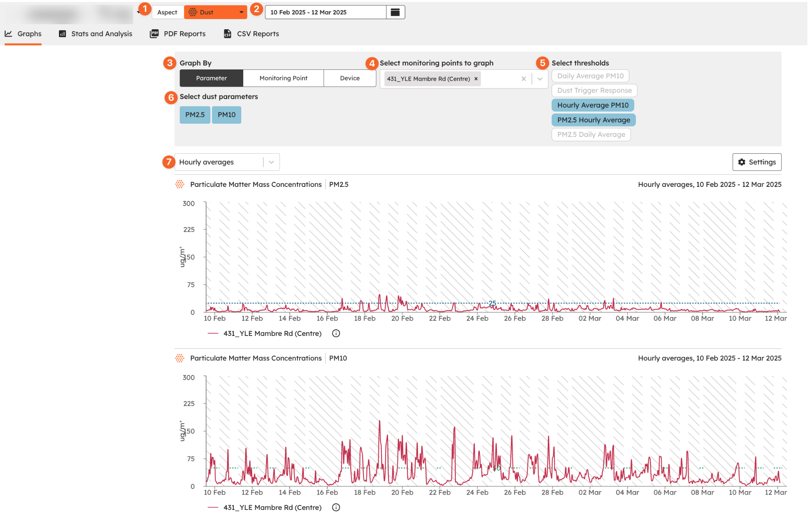Image resolution: width=812 pixels, height=515 pixels.
Task: Enable Daily Average PM10 threshold
Action: point(590,76)
